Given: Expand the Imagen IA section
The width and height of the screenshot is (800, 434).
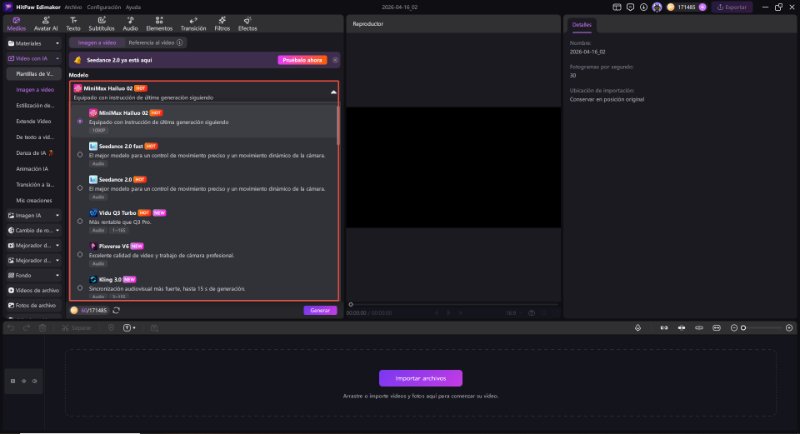Looking at the screenshot, I should tap(34, 215).
